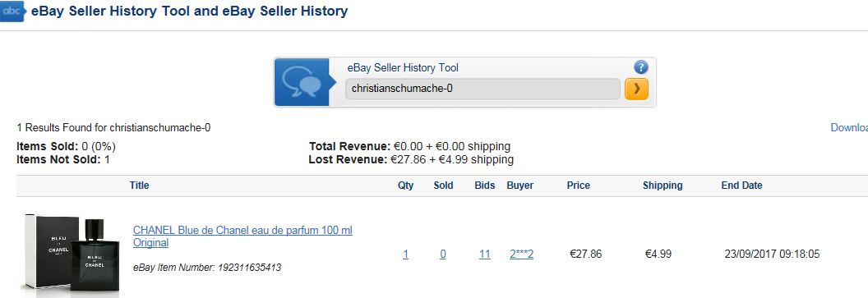868x298 pixels.
Task: Sort results by Qty column header
Action: pyautogui.click(x=406, y=186)
